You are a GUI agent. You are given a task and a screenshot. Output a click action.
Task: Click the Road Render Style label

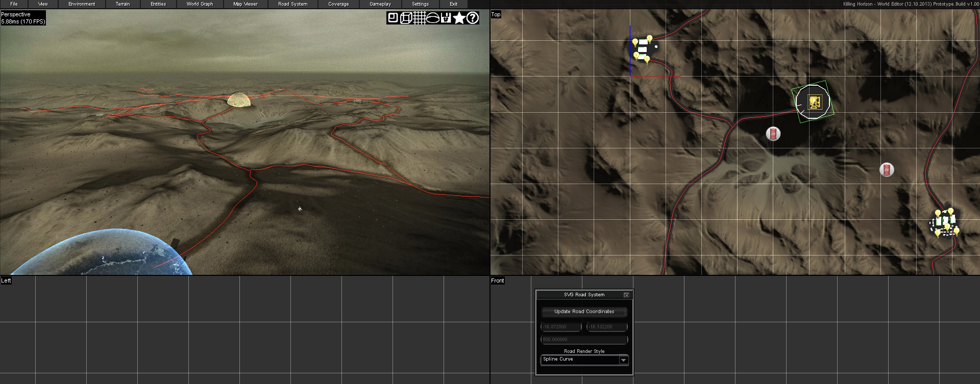[x=584, y=351]
